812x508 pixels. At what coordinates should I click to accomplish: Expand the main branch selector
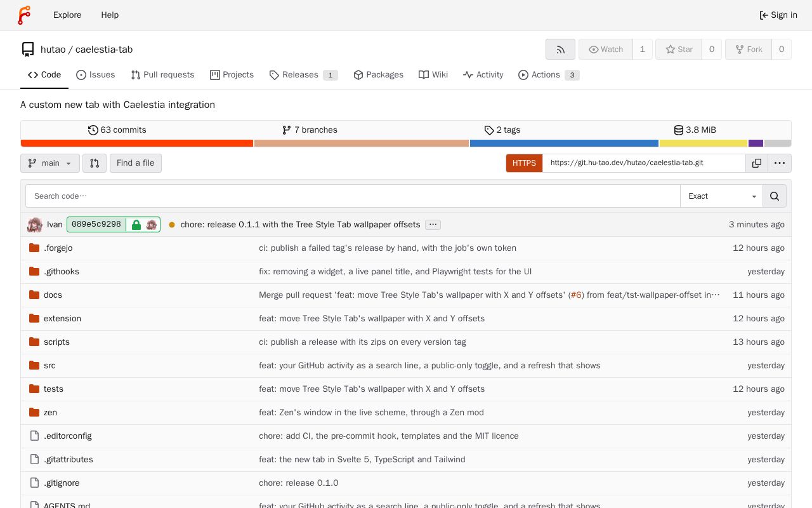50,163
